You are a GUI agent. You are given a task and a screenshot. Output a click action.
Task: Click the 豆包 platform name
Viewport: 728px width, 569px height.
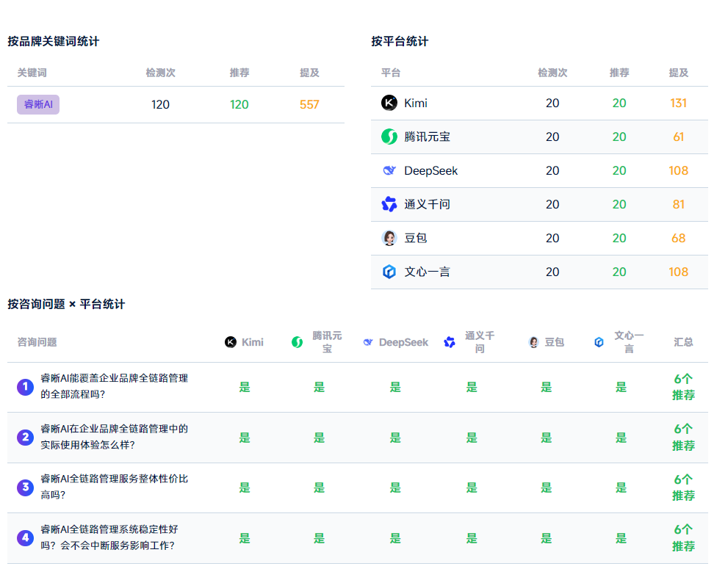coord(416,238)
